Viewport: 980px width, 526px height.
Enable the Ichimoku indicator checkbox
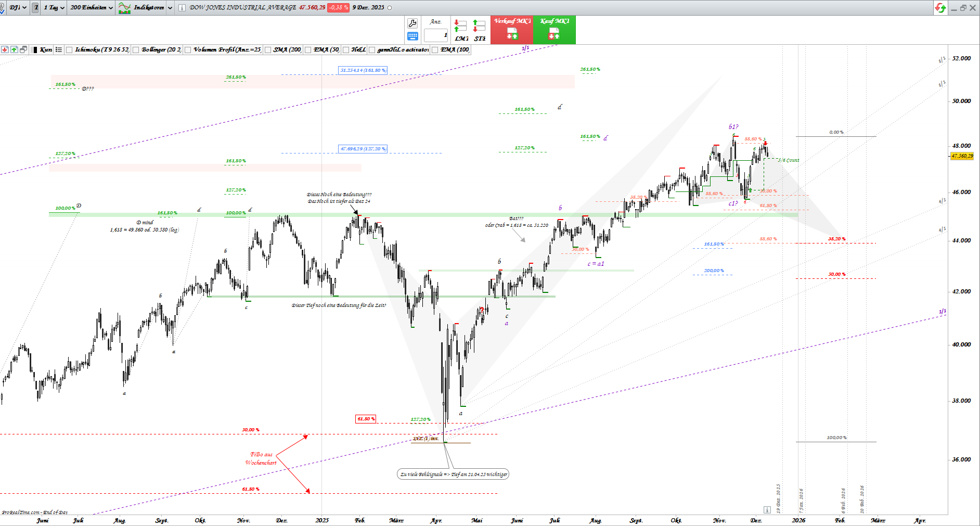coord(69,50)
